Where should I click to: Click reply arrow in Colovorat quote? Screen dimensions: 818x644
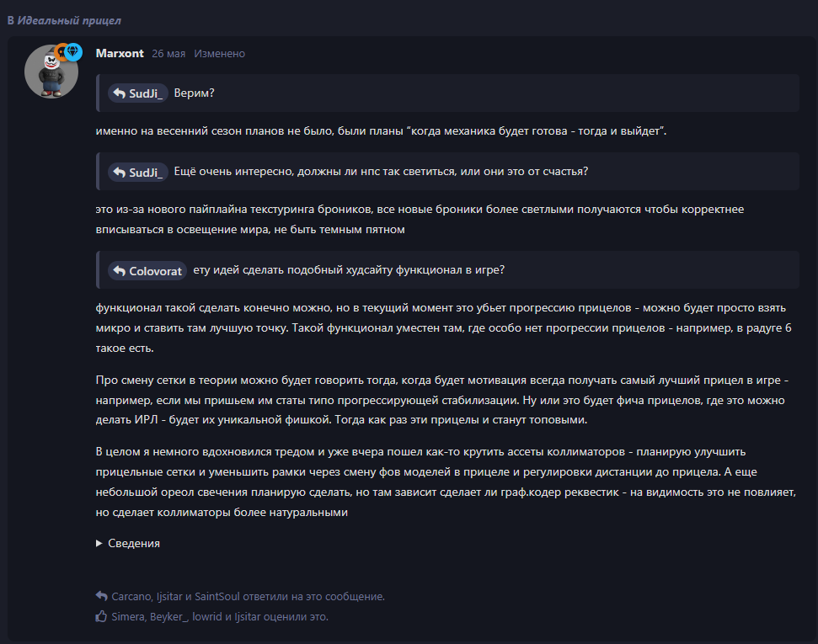pyautogui.click(x=120, y=270)
